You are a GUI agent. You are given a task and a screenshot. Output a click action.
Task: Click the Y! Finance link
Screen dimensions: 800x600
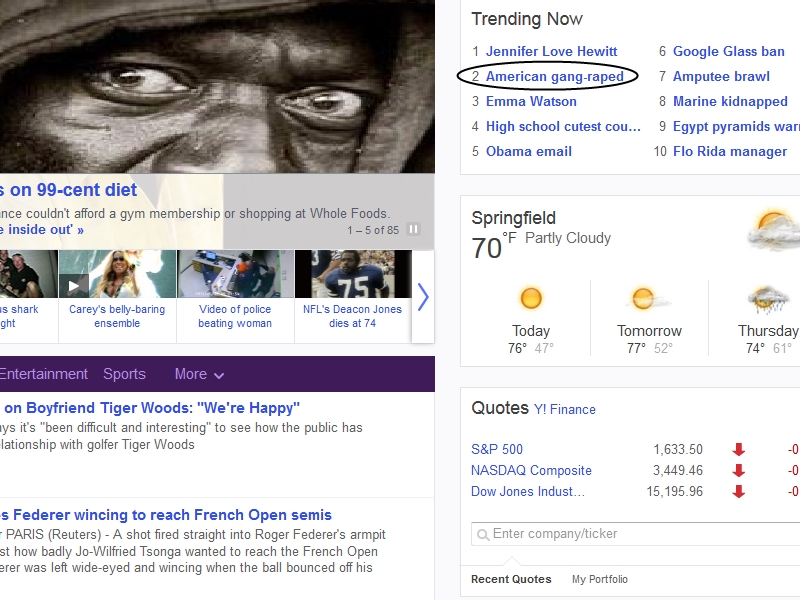[x=565, y=409]
